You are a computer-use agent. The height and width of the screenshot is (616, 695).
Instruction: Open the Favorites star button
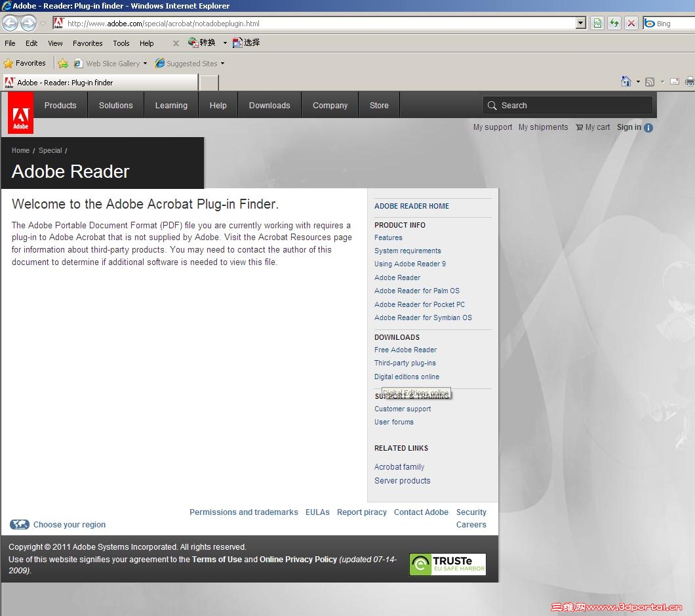[25, 63]
